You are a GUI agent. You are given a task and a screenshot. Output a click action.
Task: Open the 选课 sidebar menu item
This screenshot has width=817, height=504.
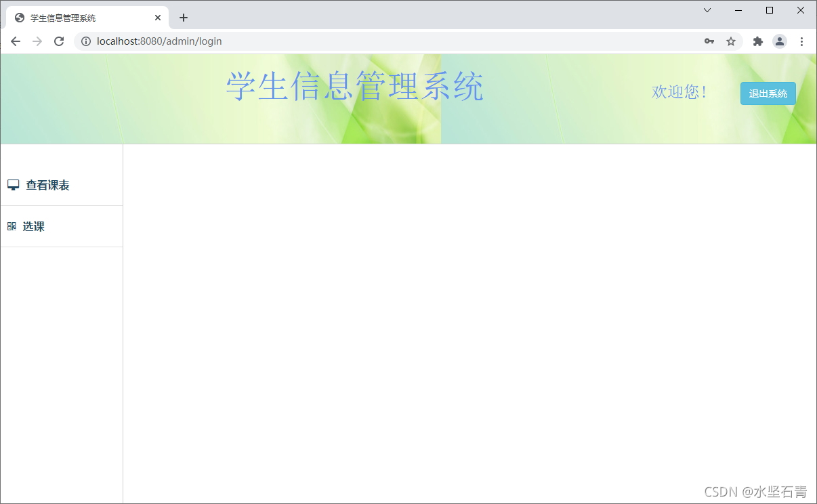click(61, 226)
